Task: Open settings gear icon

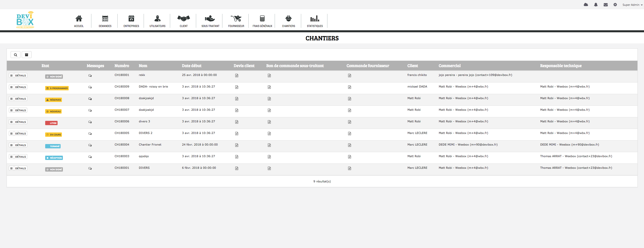Action: tap(615, 5)
